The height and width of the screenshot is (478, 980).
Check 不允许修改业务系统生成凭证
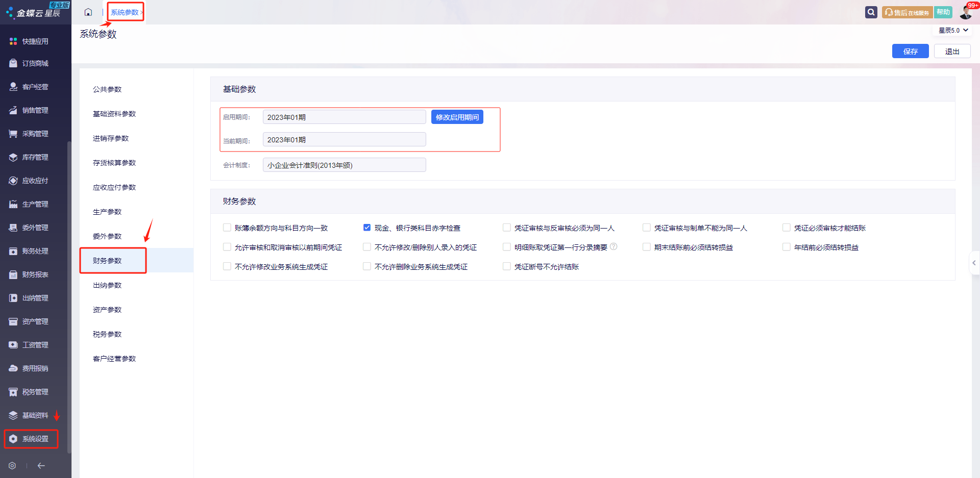(x=227, y=266)
